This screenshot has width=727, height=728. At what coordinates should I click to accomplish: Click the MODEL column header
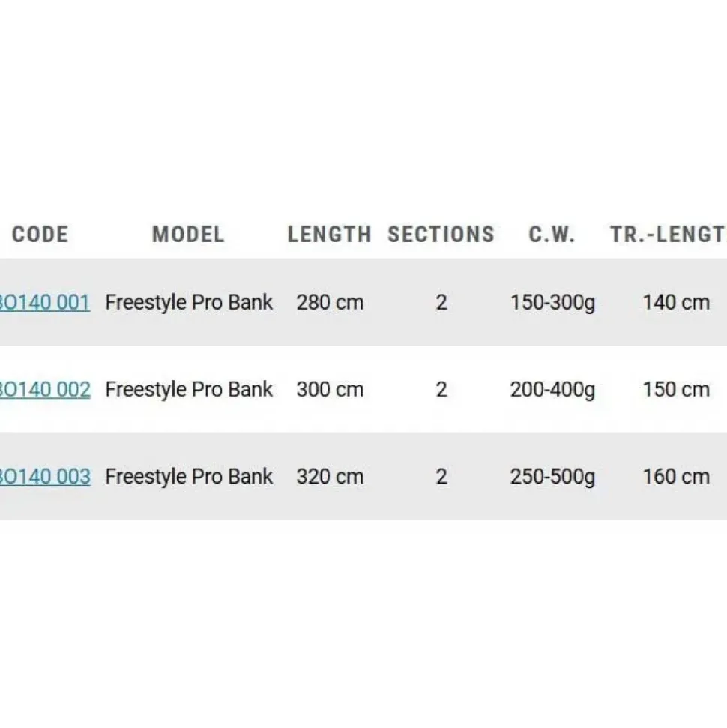[188, 235]
